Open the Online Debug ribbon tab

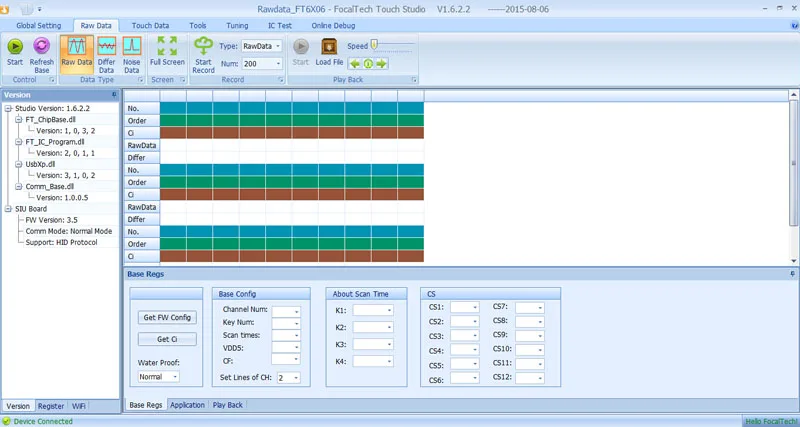[x=333, y=26]
